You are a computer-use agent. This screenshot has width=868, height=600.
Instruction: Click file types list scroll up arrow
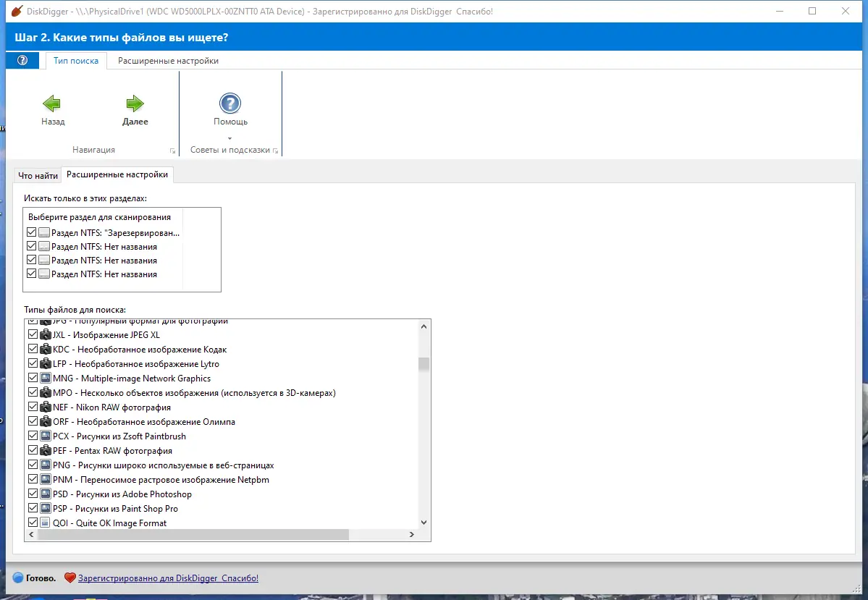pyautogui.click(x=424, y=326)
